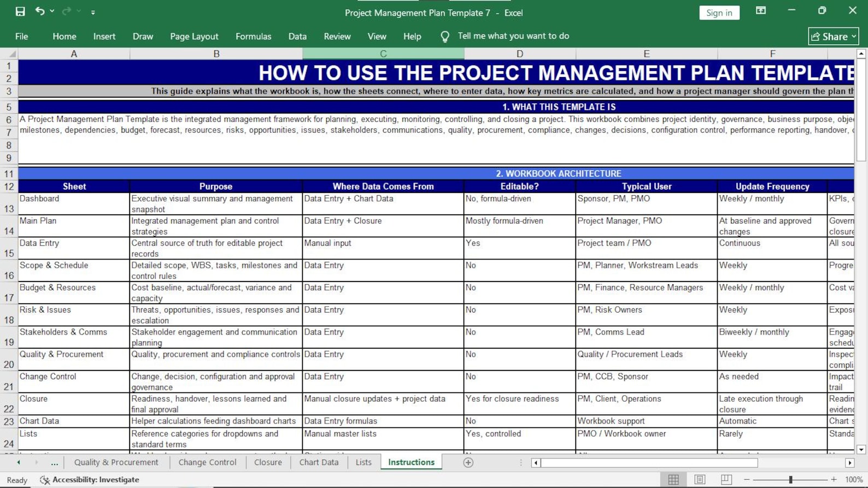The width and height of the screenshot is (868, 488).
Task: Open the Review tab
Action: [337, 37]
